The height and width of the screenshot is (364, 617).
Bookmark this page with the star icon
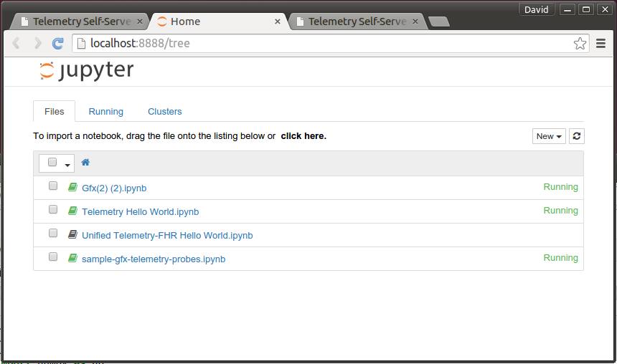click(x=580, y=43)
